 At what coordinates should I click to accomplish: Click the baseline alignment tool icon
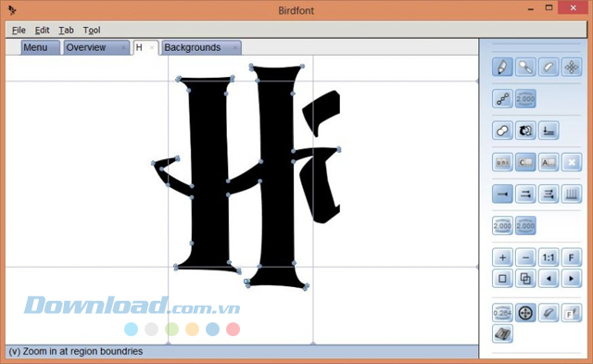point(549,131)
